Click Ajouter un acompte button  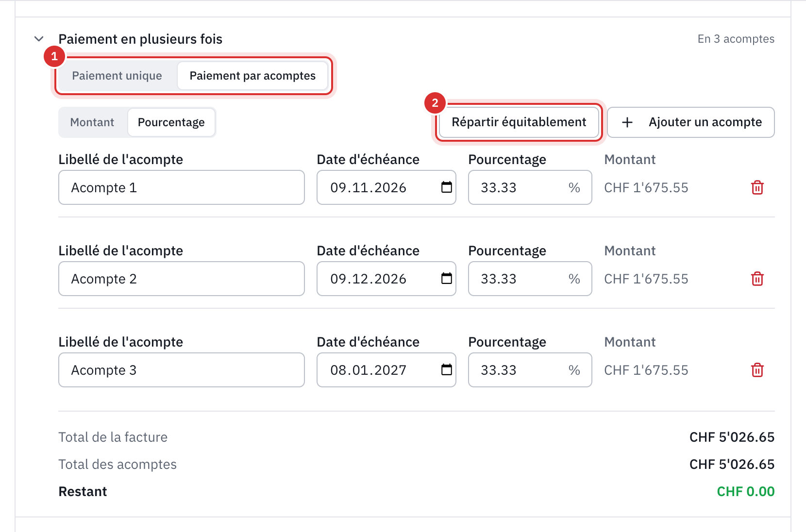[691, 122]
